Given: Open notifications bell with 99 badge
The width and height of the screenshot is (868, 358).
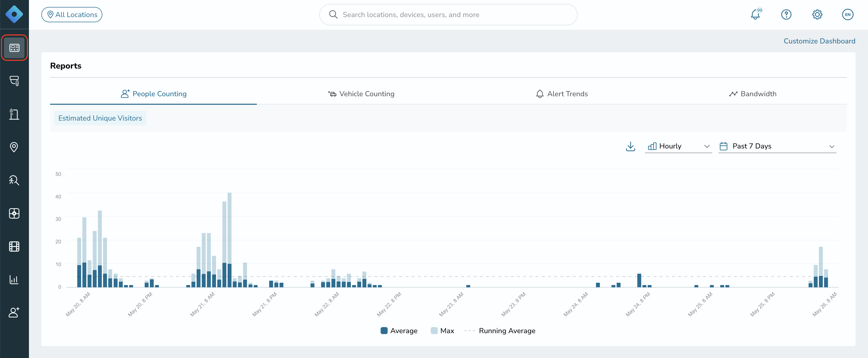Looking at the screenshot, I should pyautogui.click(x=755, y=14).
